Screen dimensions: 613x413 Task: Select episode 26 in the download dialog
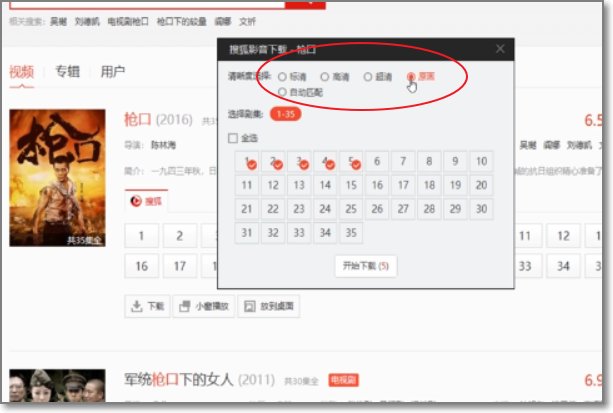tap(377, 209)
